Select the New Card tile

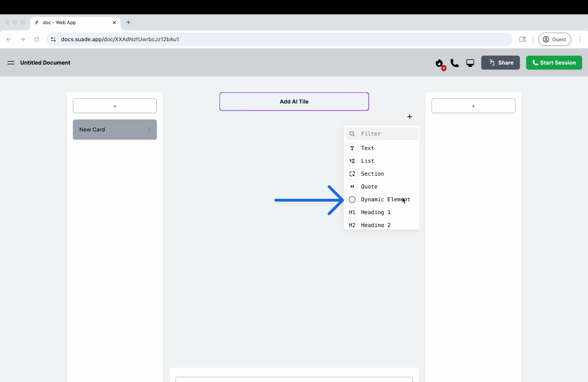(115, 129)
